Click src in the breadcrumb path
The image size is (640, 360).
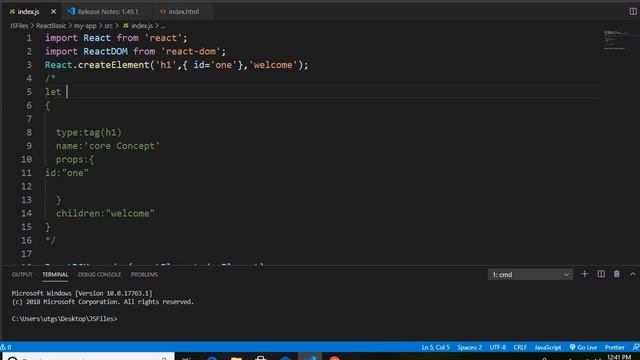tap(108, 26)
